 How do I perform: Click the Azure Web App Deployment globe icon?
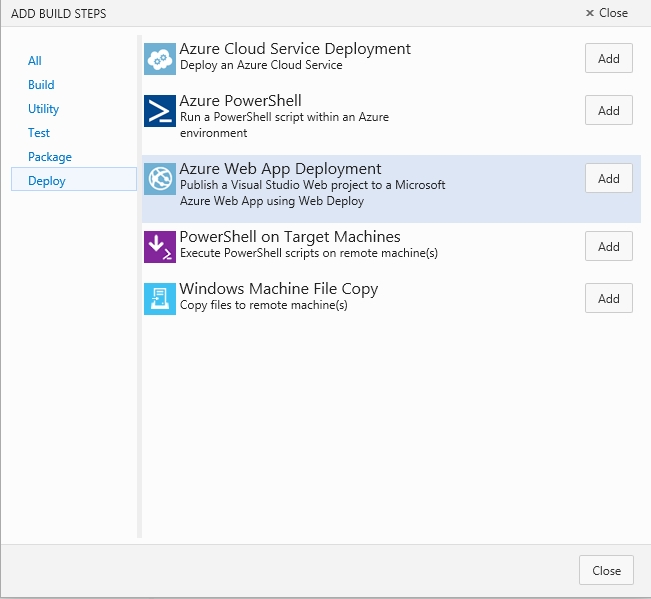[x=160, y=179]
